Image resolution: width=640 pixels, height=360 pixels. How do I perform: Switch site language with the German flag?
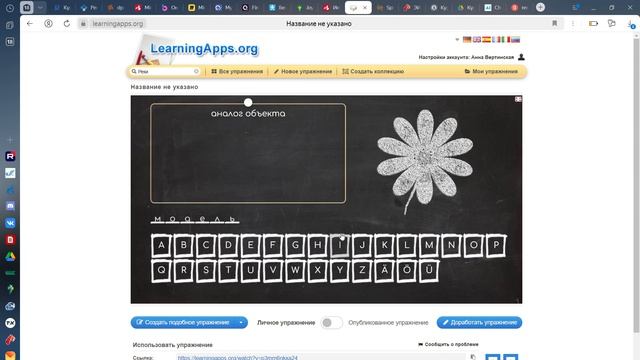467,40
